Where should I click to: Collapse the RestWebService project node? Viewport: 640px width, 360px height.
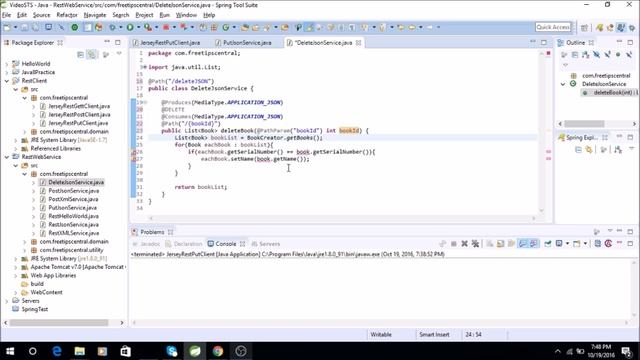pyautogui.click(x=7, y=157)
